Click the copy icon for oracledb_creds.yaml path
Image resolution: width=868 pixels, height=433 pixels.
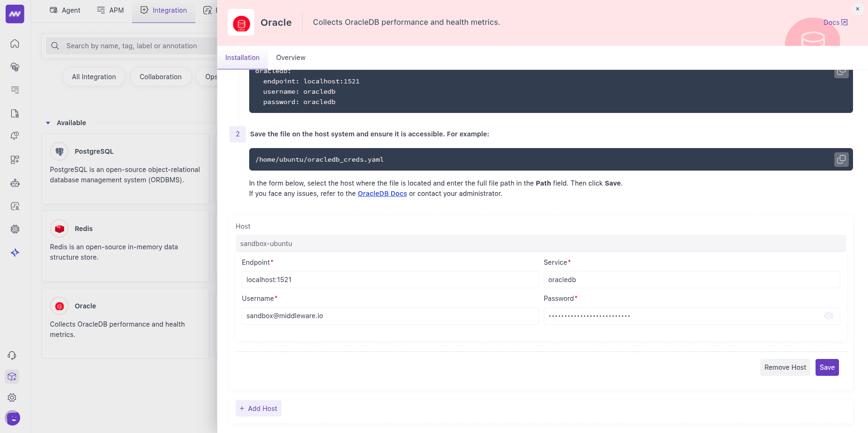coord(841,159)
